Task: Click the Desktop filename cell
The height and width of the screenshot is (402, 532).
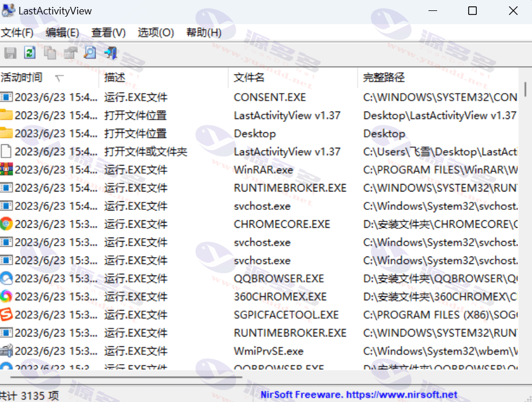Action: 254,133
